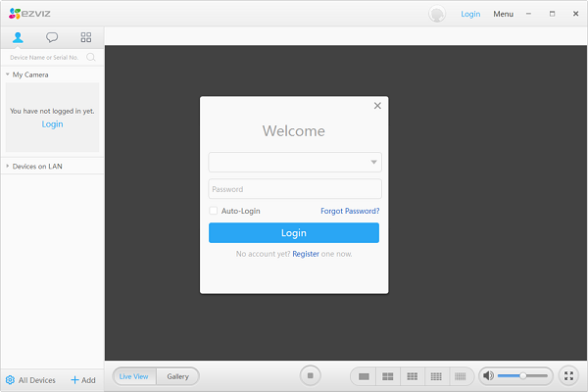Screen dimensions: 588x392
Task: Click the Forgot Password link
Action: tap(350, 211)
